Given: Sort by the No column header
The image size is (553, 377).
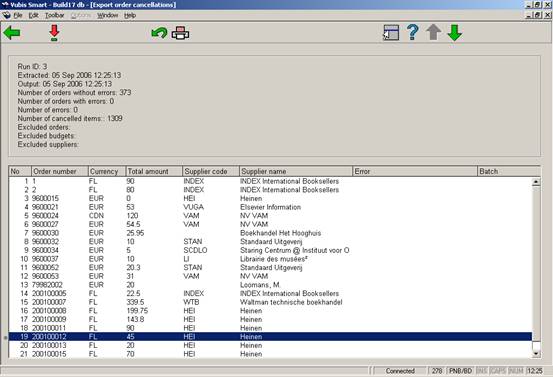Looking at the screenshot, I should 20,171.
